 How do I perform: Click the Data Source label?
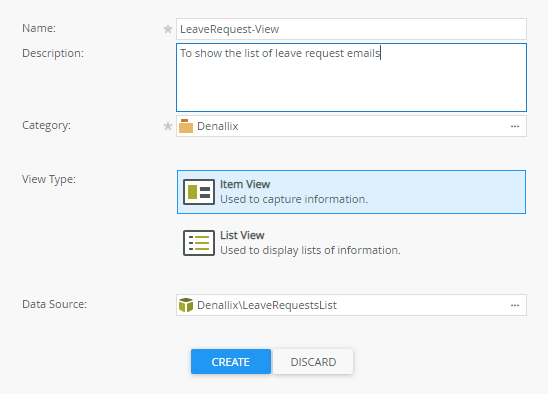tap(54, 304)
